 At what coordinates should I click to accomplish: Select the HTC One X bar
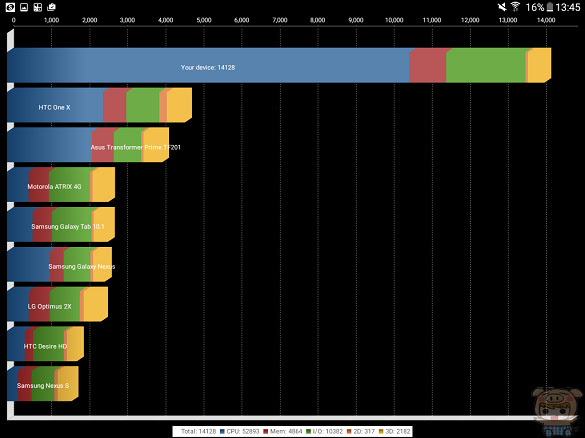pyautogui.click(x=99, y=105)
